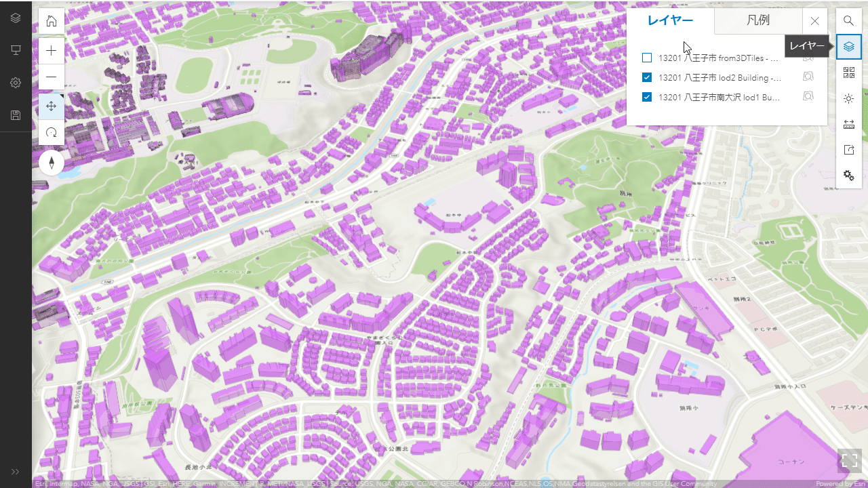The image size is (868, 488).
Task: Click the Home view button
Action: [52, 21]
